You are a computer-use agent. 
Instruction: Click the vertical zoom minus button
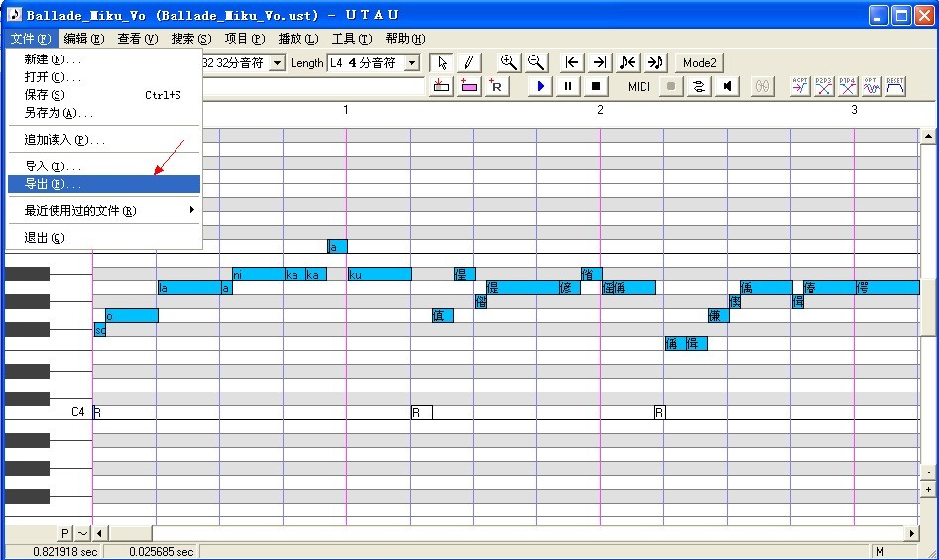[928, 472]
